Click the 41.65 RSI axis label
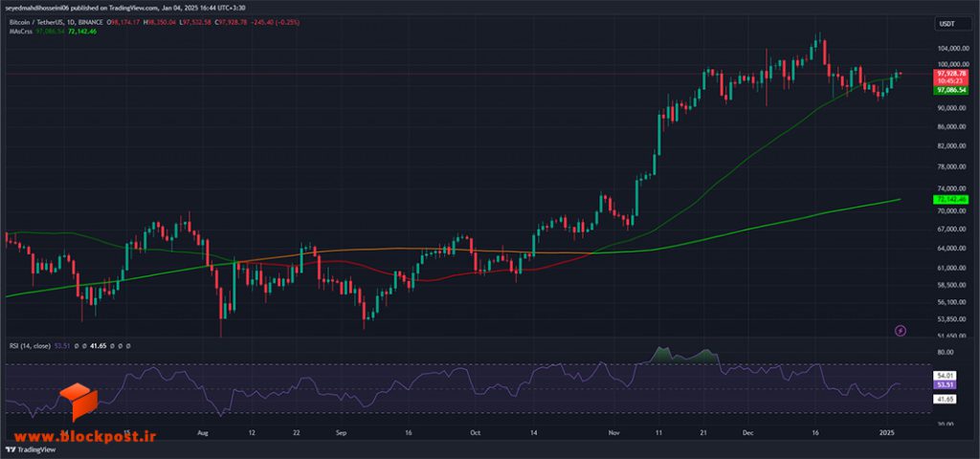 945,397
